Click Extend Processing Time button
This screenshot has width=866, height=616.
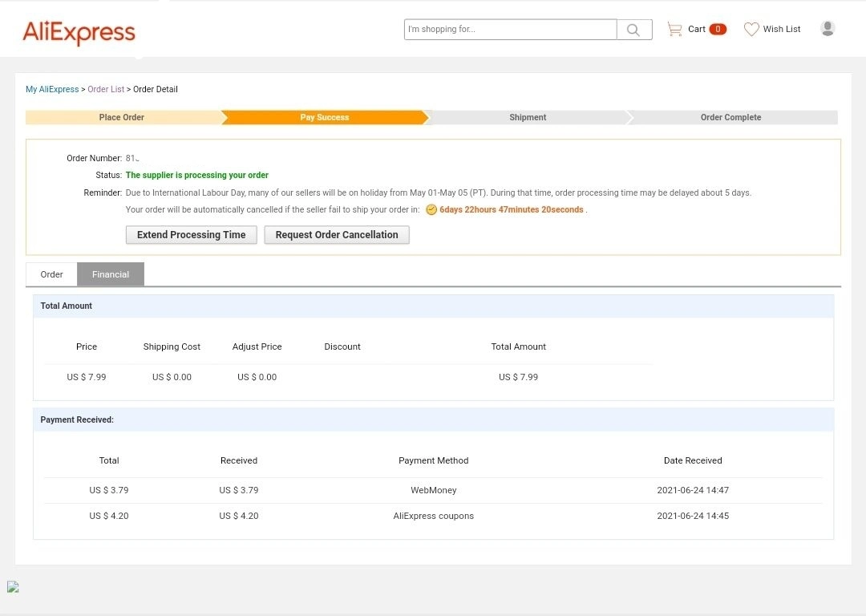[x=191, y=235]
